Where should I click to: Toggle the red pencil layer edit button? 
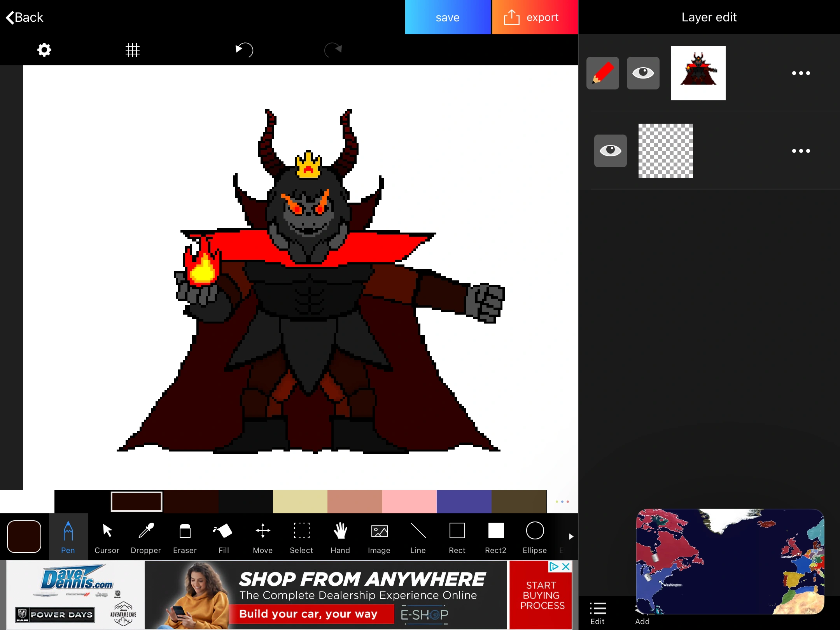click(602, 73)
